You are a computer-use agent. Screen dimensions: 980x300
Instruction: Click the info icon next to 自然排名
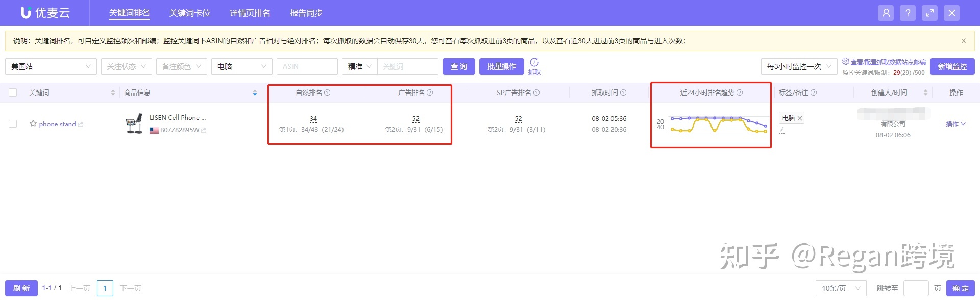[328, 93]
